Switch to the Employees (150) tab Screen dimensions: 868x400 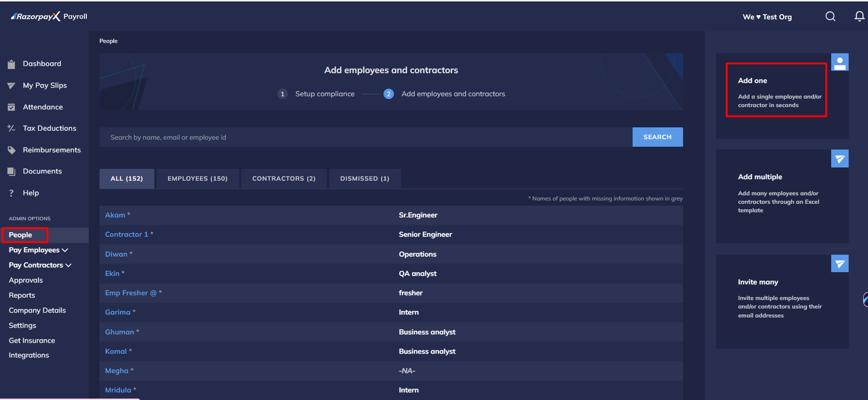click(197, 179)
